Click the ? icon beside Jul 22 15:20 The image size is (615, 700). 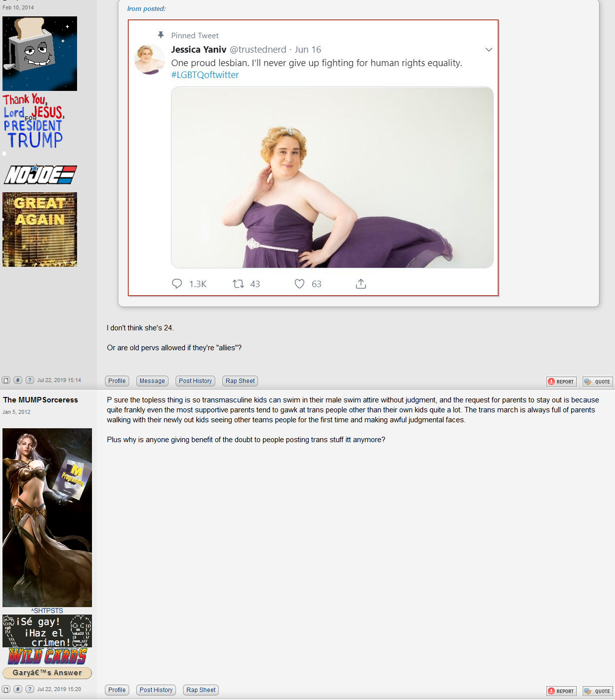pos(30,689)
